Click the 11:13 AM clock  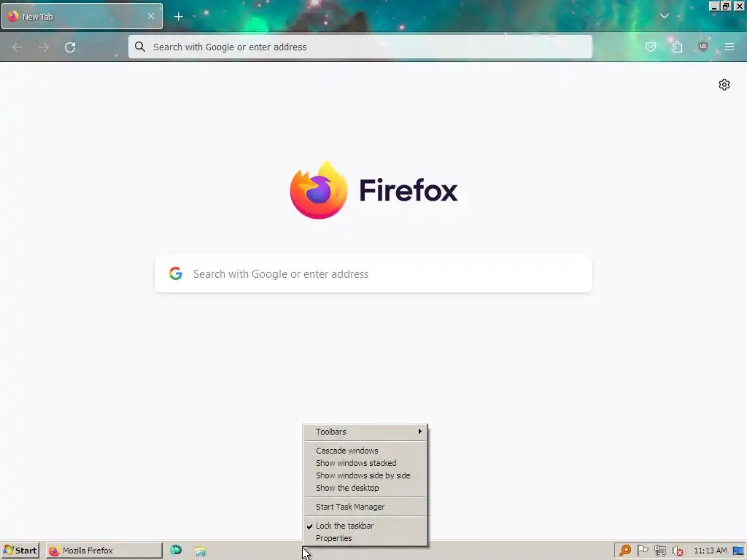[710, 551]
